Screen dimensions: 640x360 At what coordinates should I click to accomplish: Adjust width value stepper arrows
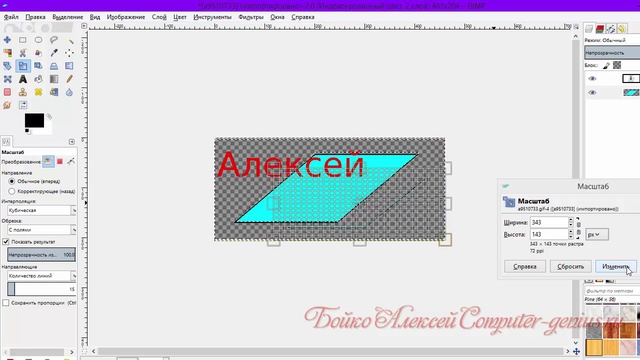click(571, 222)
